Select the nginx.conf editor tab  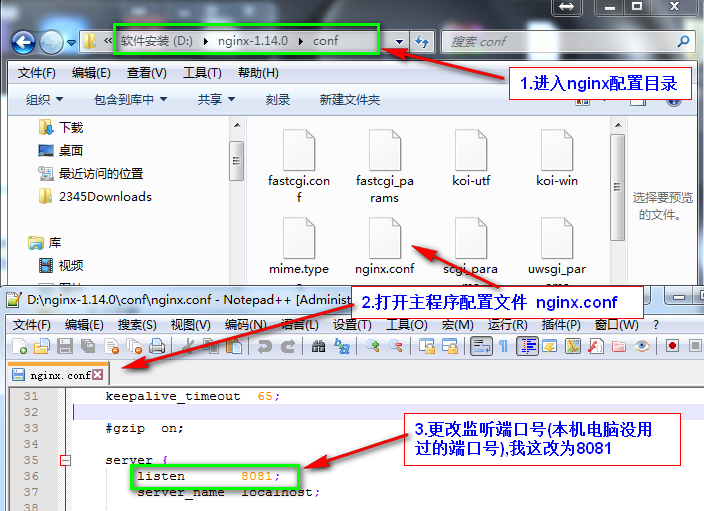click(x=58, y=374)
